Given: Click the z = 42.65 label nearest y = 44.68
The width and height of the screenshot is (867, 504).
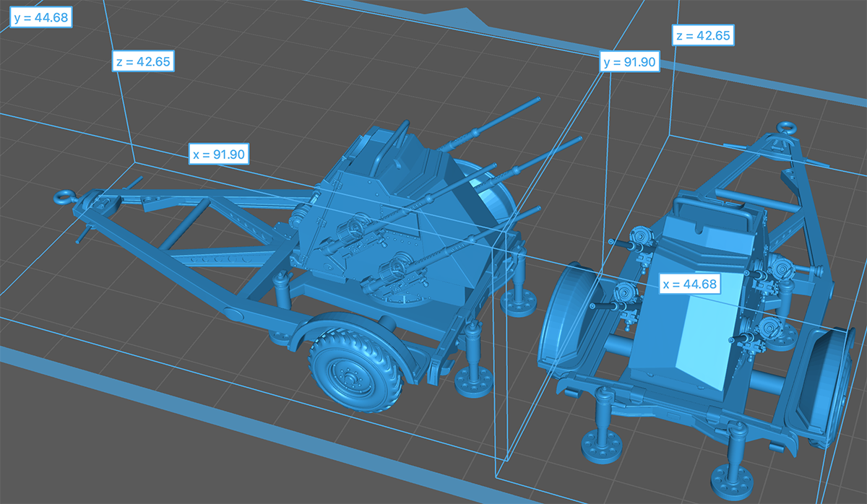Looking at the screenshot, I should pyautogui.click(x=143, y=61).
